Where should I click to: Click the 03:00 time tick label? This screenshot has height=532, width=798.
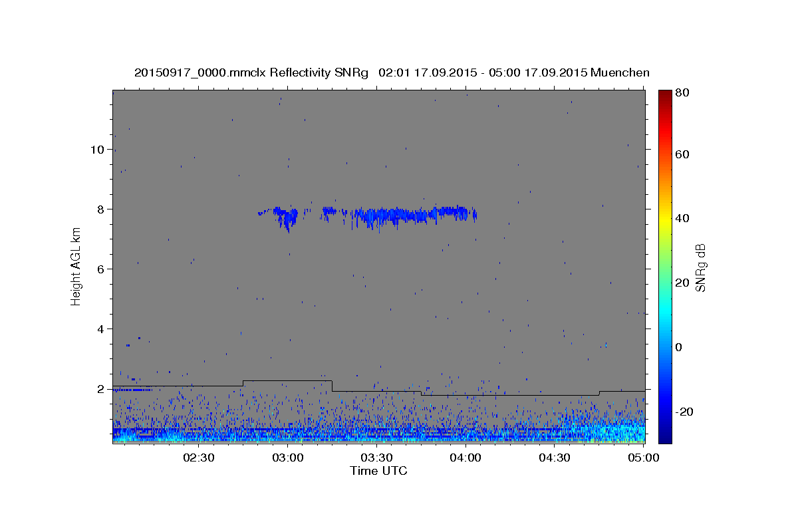pos(288,458)
